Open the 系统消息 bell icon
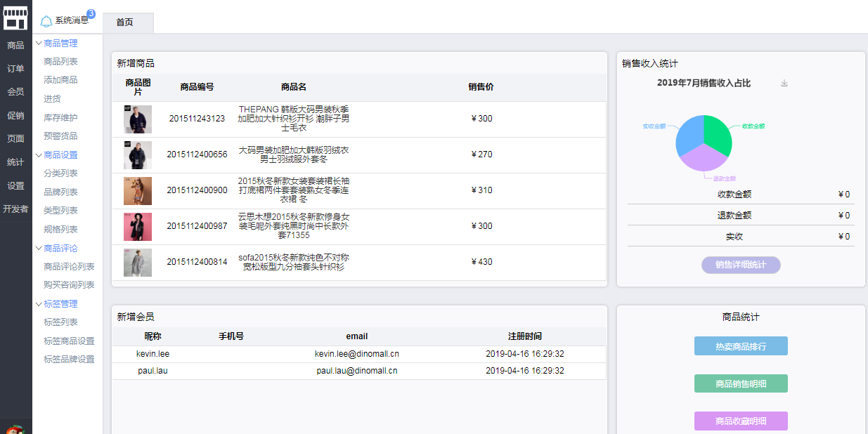 point(46,21)
